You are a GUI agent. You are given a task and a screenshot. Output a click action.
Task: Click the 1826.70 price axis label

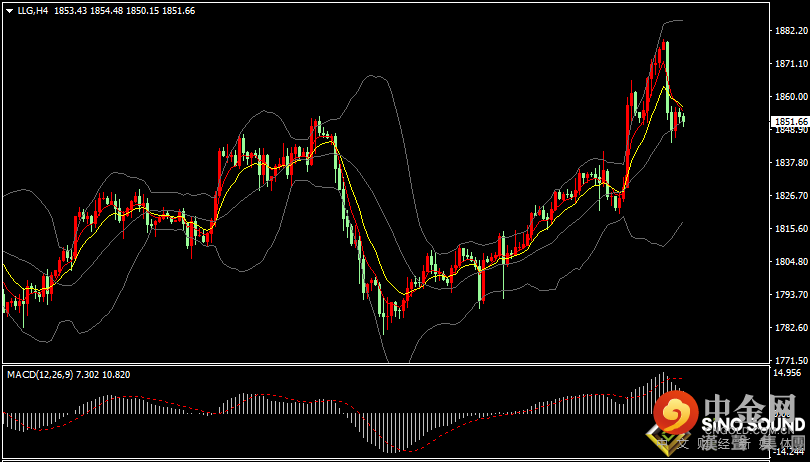point(791,196)
